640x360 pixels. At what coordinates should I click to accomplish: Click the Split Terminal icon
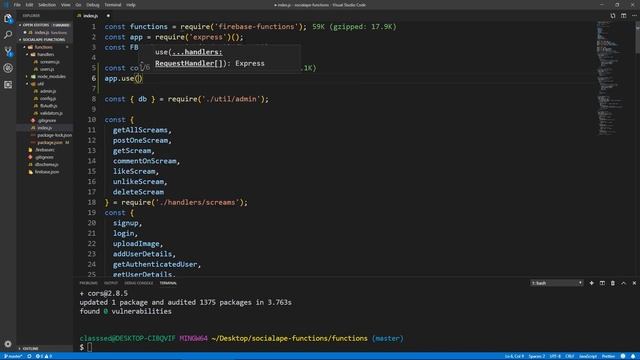[x=602, y=283]
